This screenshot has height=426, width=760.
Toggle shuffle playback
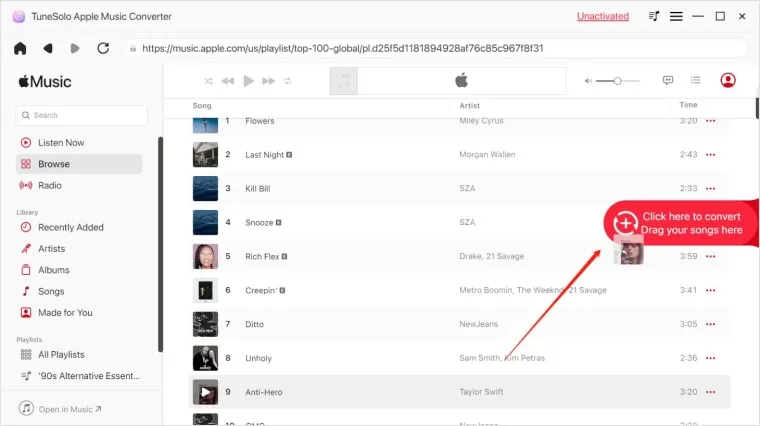tap(208, 80)
